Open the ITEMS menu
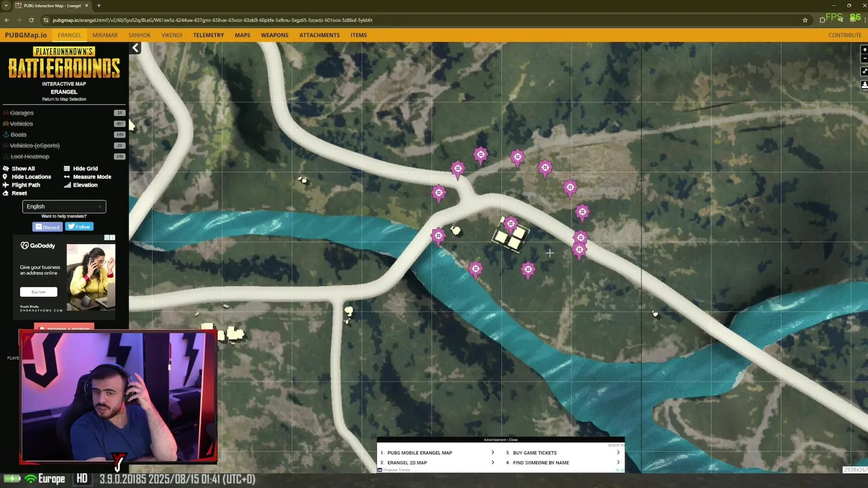 point(359,35)
